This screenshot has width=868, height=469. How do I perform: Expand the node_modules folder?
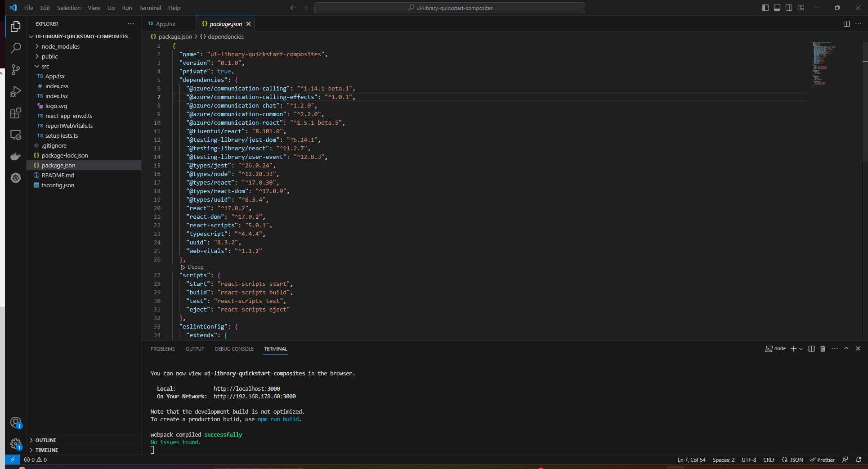click(x=60, y=46)
